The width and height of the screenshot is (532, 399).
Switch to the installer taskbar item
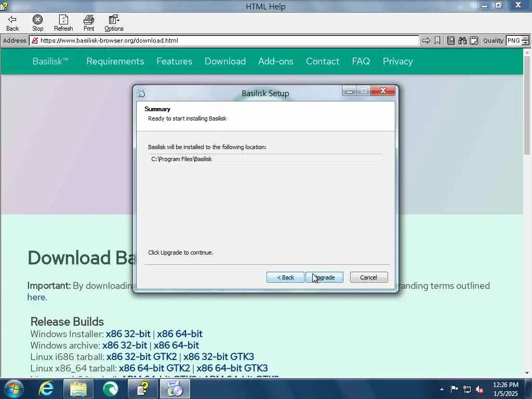tap(175, 389)
